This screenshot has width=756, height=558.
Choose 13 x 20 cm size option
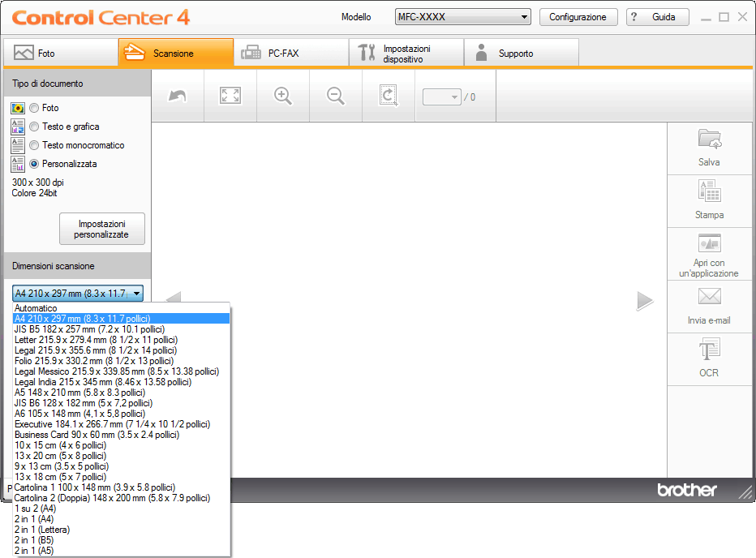click(121, 456)
